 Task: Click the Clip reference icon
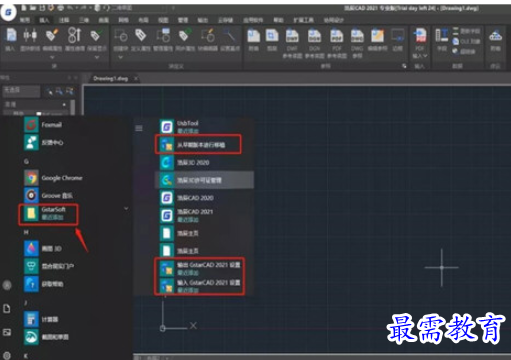pos(272,35)
